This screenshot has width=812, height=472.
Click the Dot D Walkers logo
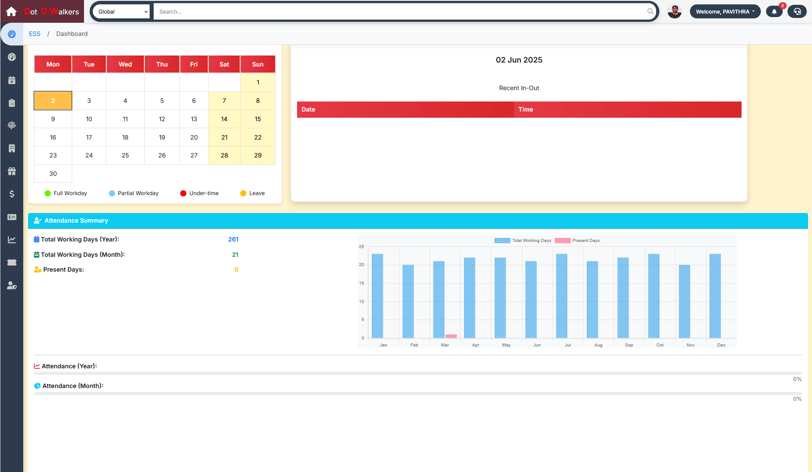(52, 11)
